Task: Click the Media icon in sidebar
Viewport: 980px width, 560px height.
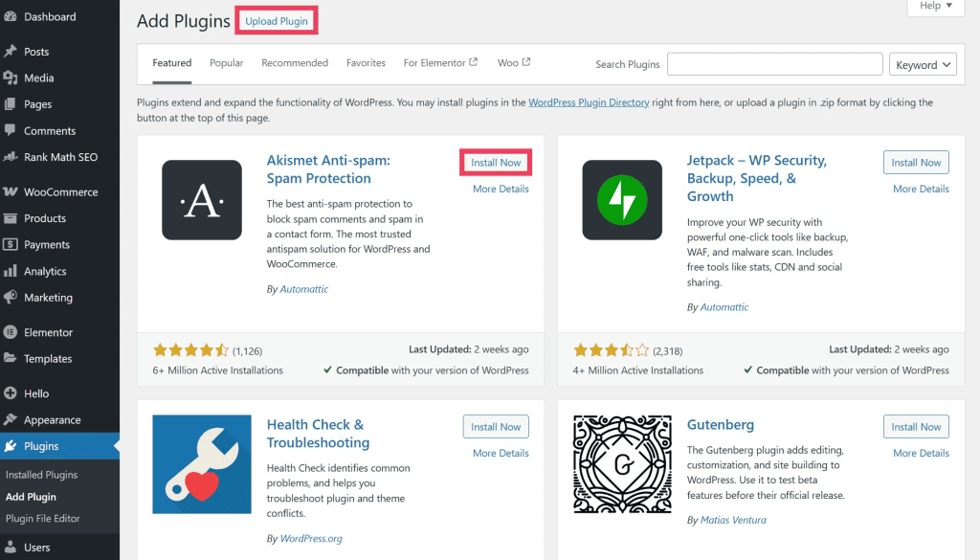Action: [10, 78]
